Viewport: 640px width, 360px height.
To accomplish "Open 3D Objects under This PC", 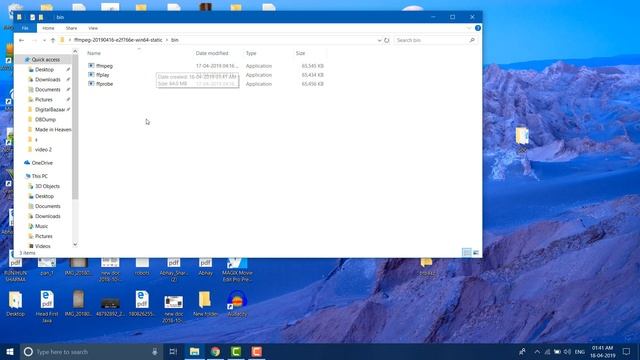I will (x=47, y=186).
